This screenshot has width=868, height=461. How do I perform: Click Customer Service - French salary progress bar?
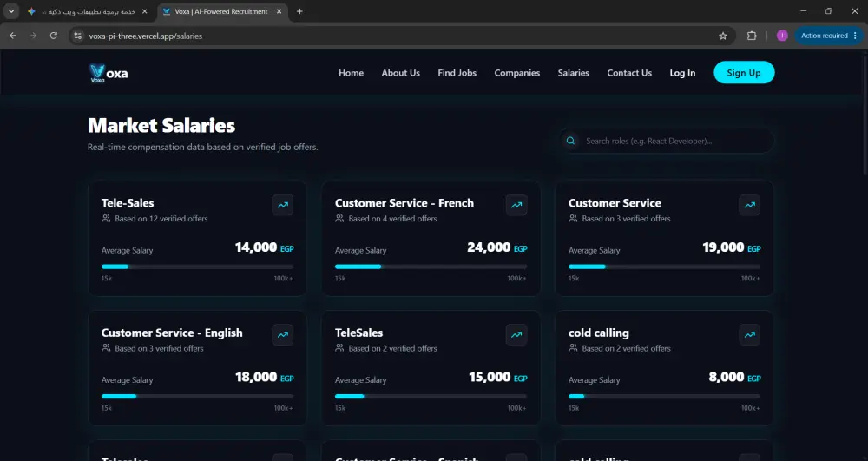pyautogui.click(x=431, y=267)
